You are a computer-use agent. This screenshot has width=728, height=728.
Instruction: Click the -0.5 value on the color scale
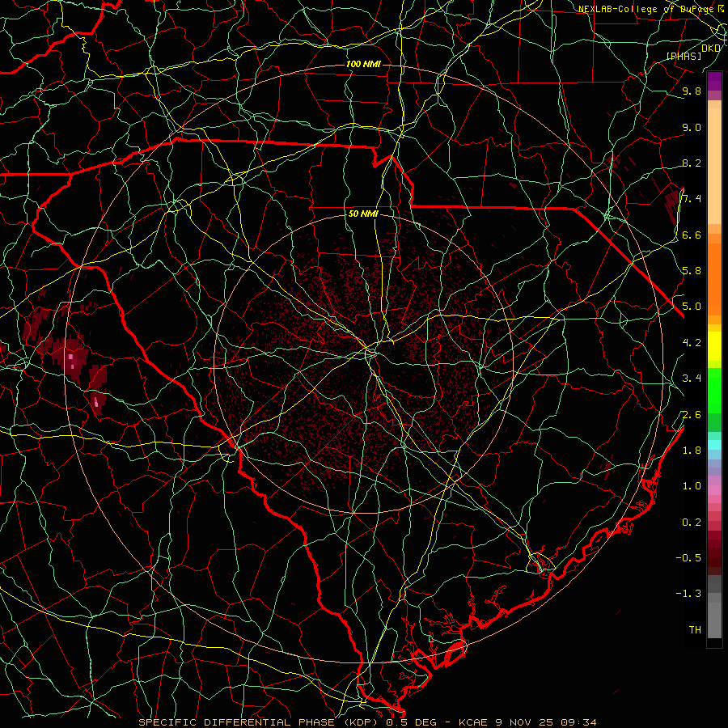[x=688, y=558]
